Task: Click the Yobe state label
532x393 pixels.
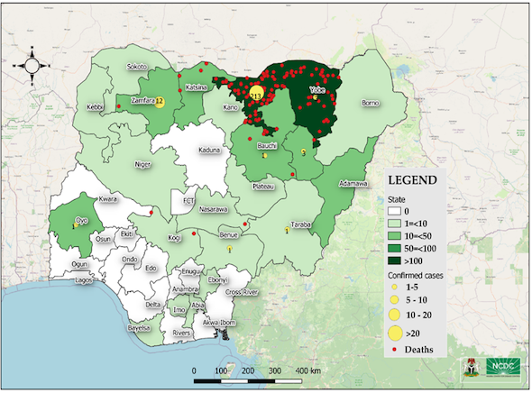Action: [x=317, y=90]
